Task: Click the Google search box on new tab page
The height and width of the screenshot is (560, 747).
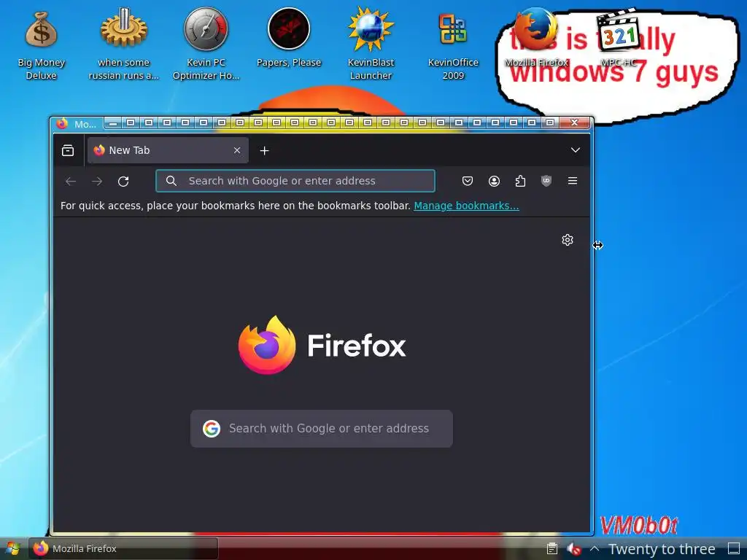Action: (x=322, y=429)
